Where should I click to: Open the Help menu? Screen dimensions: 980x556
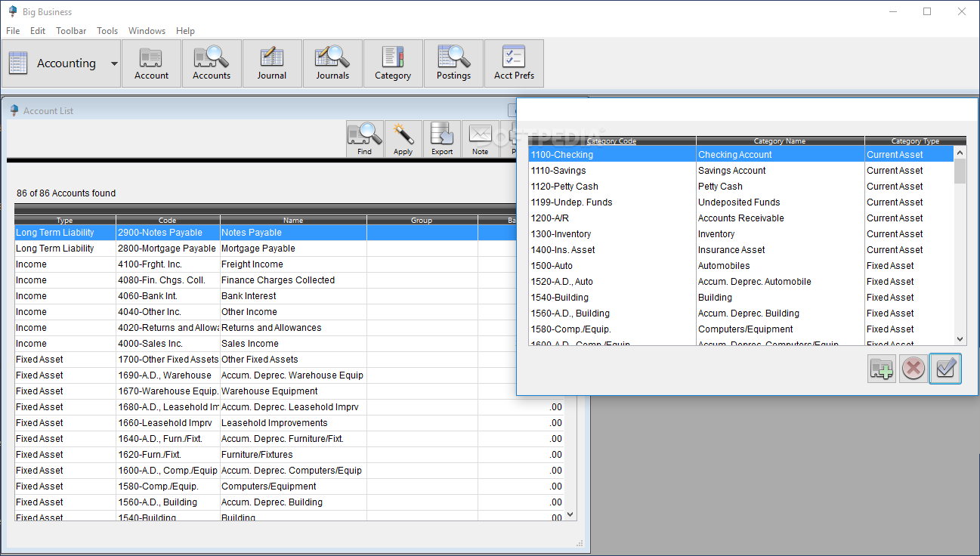click(185, 31)
